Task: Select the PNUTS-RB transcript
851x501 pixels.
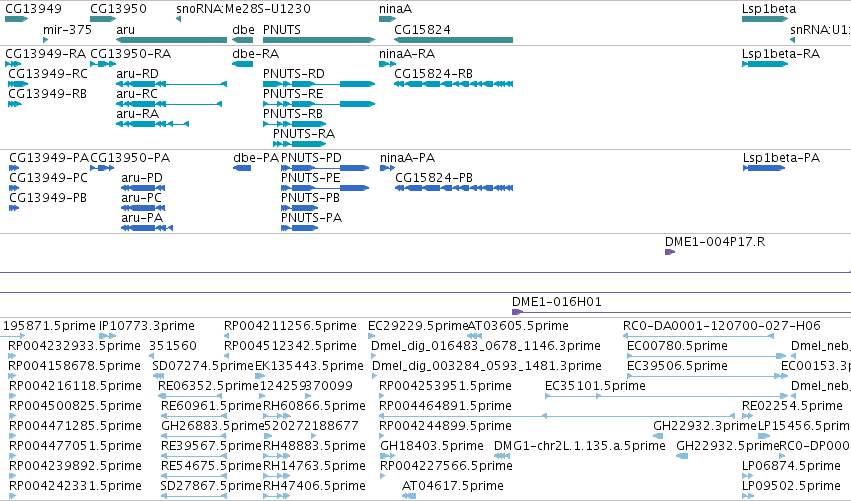Action: pos(294,124)
